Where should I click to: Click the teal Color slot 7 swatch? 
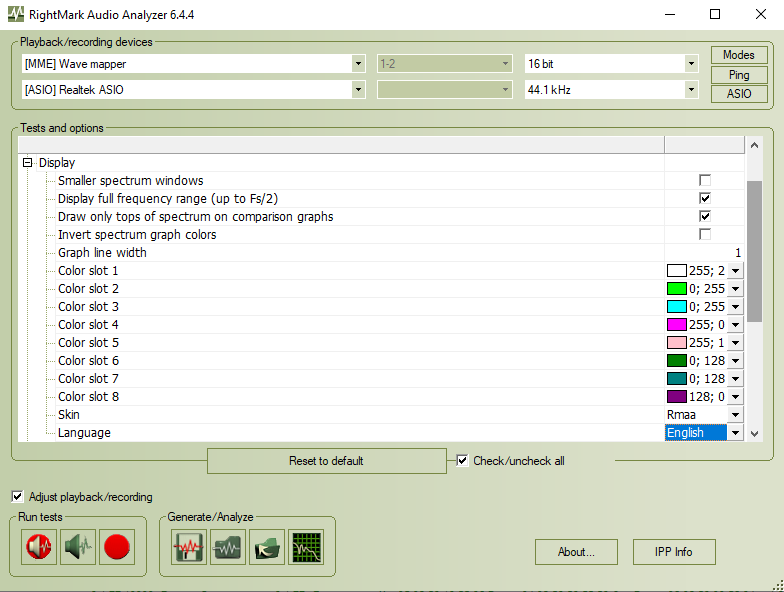tap(676, 378)
